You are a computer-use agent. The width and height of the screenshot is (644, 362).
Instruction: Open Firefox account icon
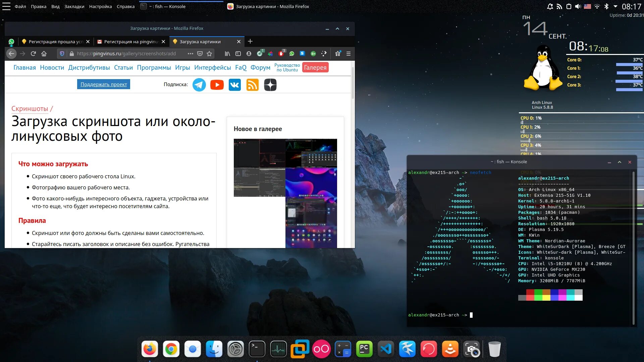[x=249, y=54]
